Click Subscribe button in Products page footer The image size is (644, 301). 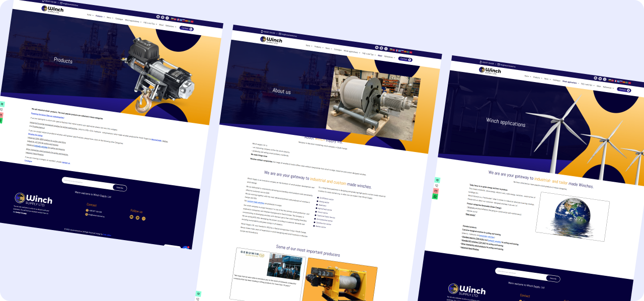point(120,187)
